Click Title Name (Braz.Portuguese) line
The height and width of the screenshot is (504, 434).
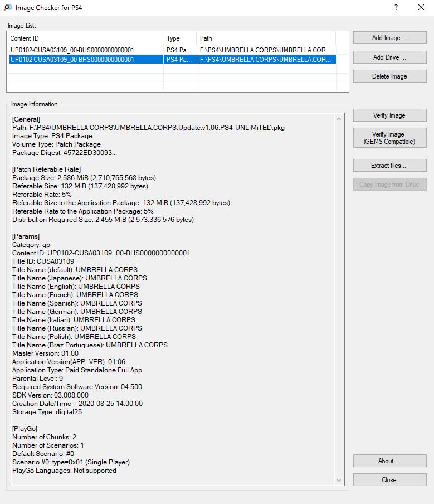coord(90,345)
